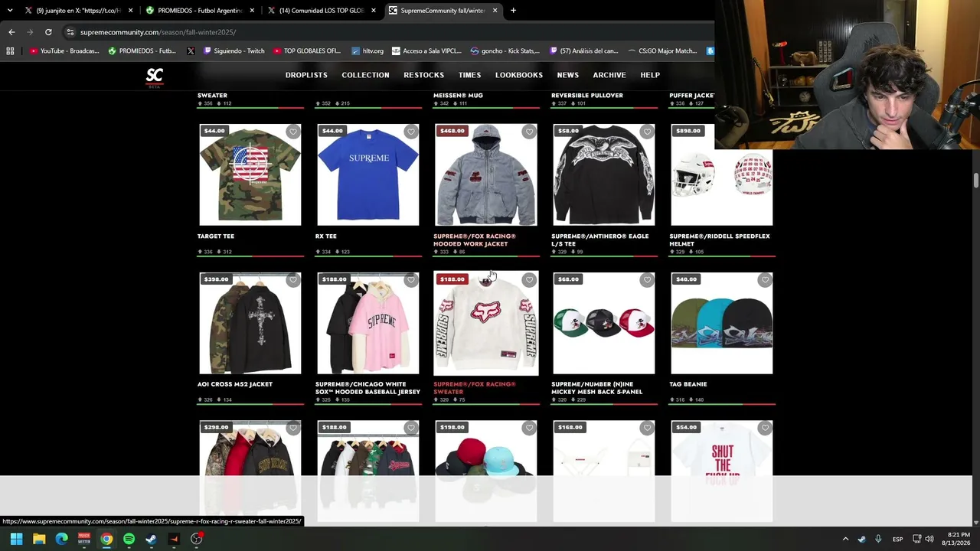
Task: Close the PROMEDIOS - Futbol Argentino tab
Action: (x=252, y=11)
